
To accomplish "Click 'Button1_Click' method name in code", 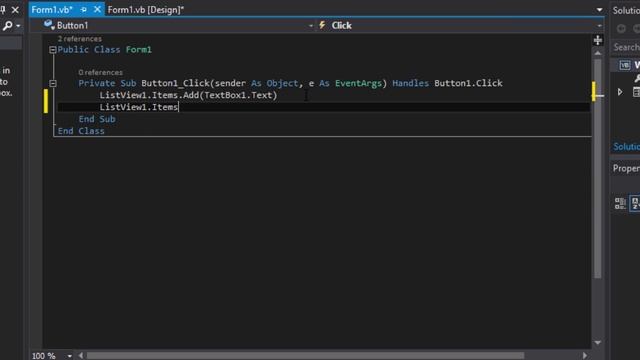I will 176,83.
